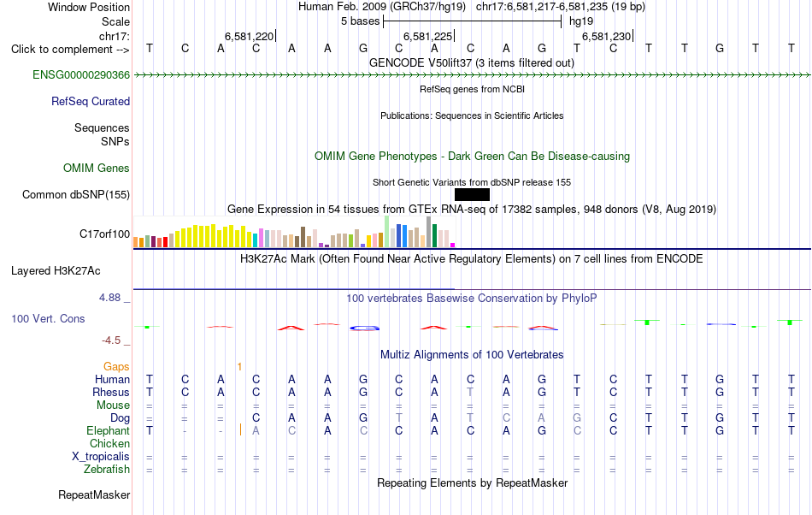The image size is (812, 515).
Task: Click the 6,581,230 position marker
Action: 606,36
